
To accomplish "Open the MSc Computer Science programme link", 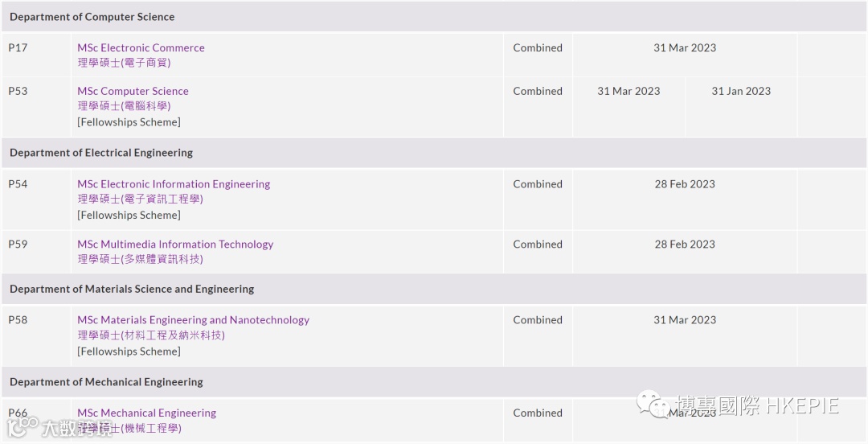I will 133,91.
